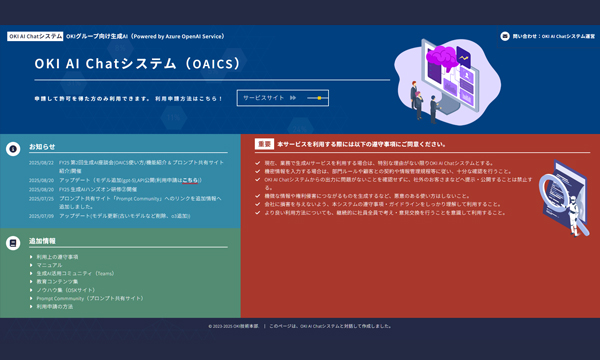600x360 pixels.
Task: Open 問い合わせ：OKI AI Chatシステム運営 contact link
Action: coord(553,36)
